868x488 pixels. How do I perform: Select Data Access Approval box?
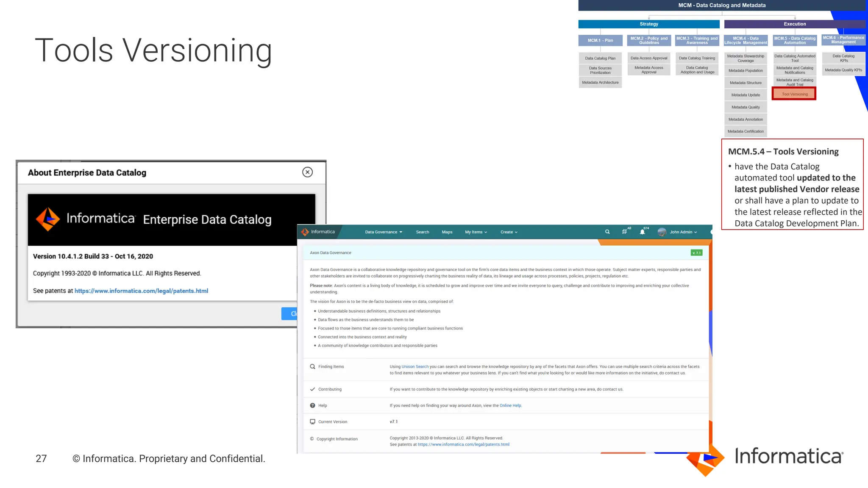coord(649,58)
